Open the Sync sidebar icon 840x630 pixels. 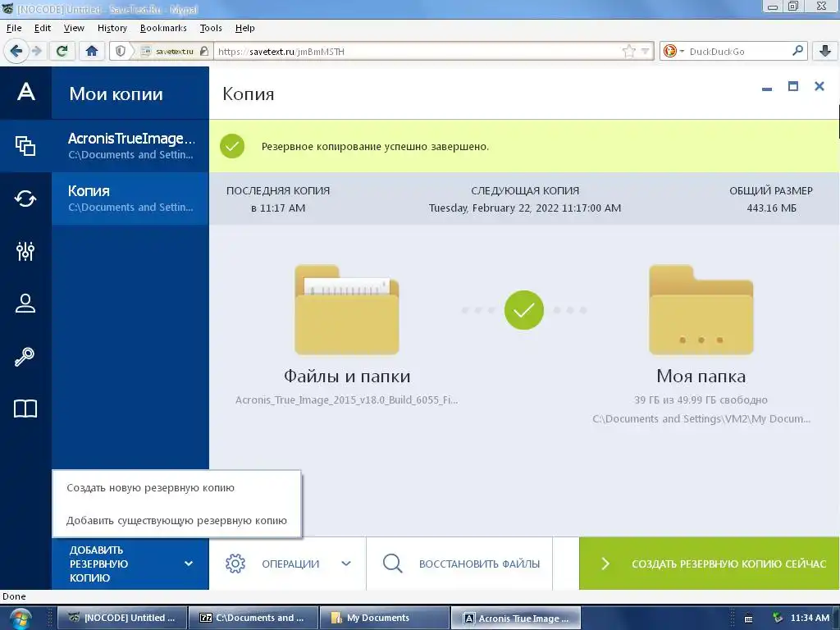pyautogui.click(x=25, y=199)
